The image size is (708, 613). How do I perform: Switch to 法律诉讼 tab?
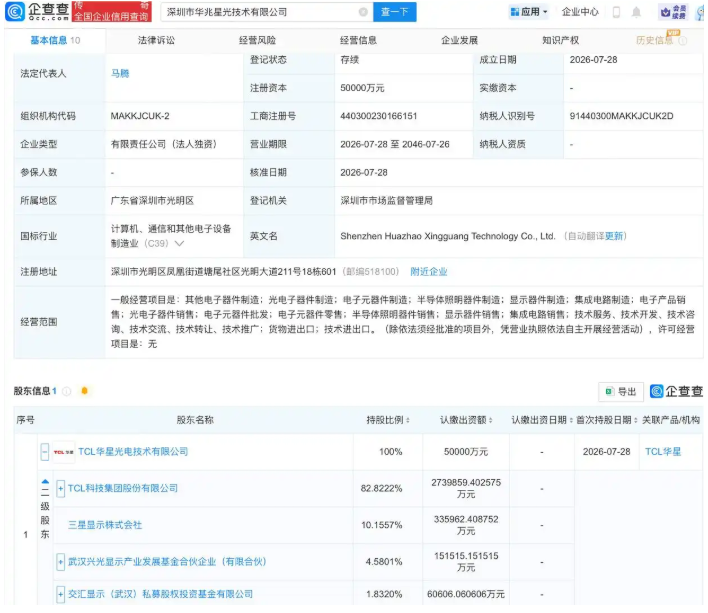tap(156, 41)
